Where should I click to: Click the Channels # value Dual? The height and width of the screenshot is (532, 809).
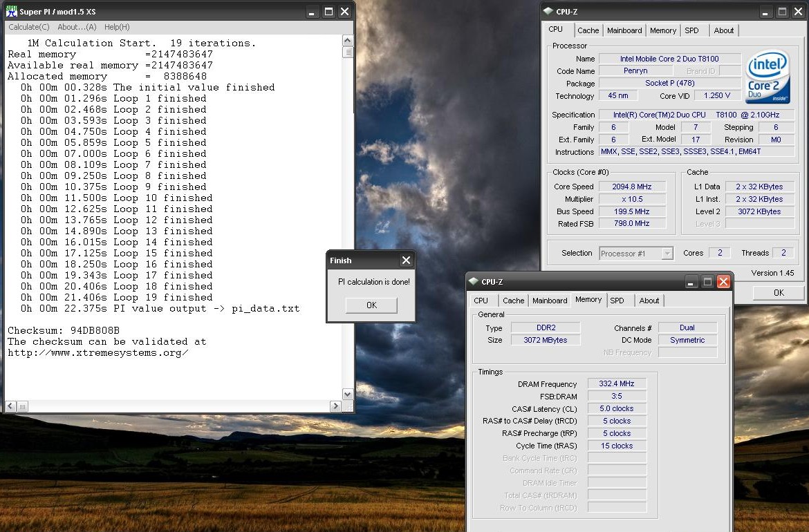click(x=687, y=327)
